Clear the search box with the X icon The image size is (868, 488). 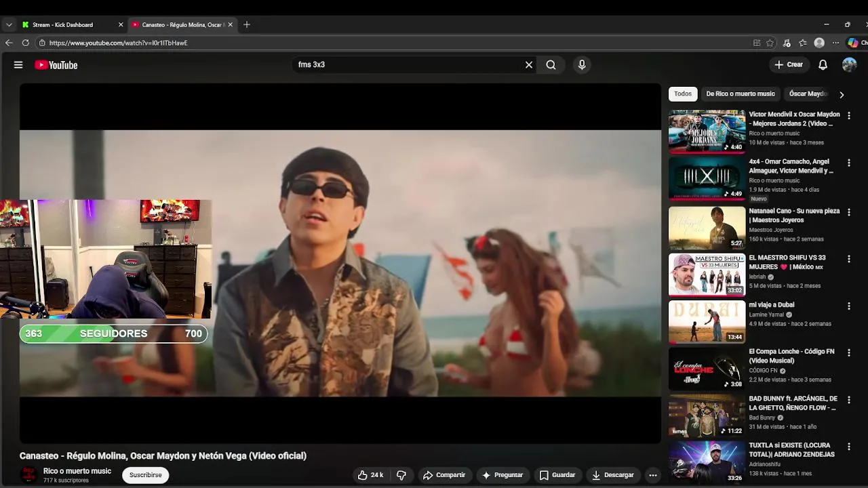(529, 65)
